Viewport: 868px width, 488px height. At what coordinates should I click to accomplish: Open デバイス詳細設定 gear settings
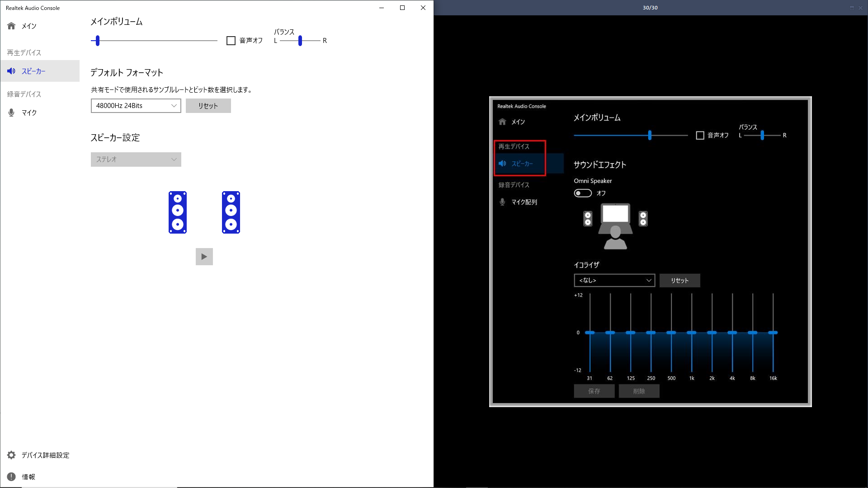[40, 455]
